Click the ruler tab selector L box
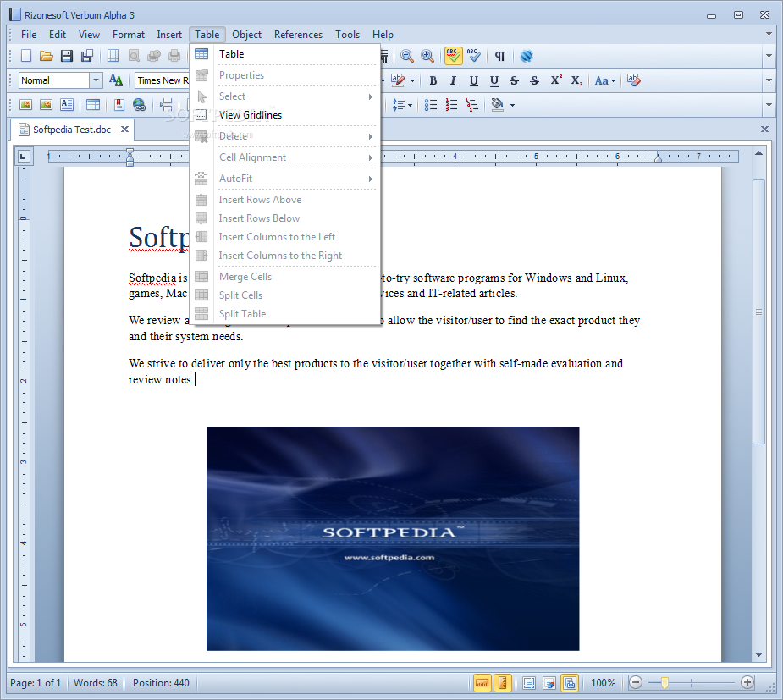Screen dimensions: 783x700 (x=23, y=157)
